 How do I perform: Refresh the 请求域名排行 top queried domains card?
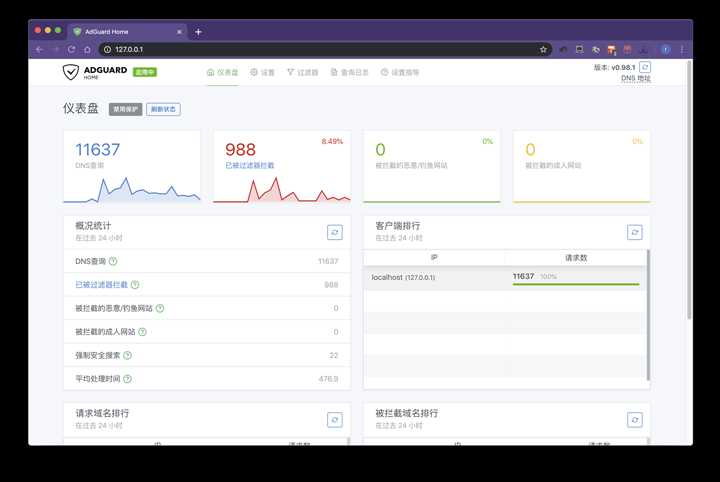[335, 420]
